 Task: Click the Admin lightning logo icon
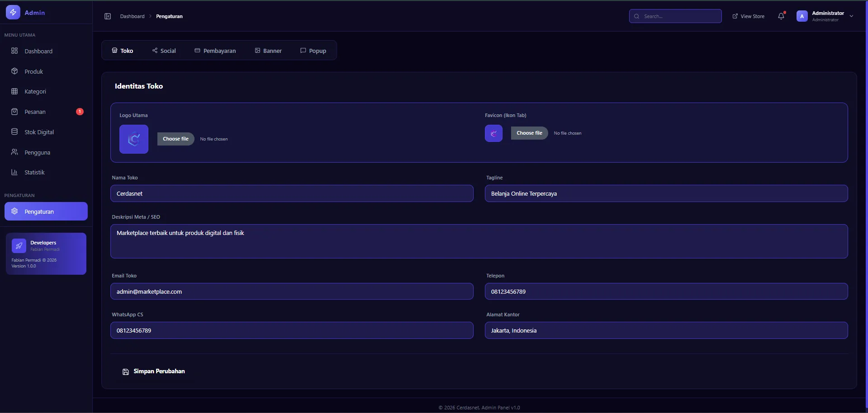(13, 13)
